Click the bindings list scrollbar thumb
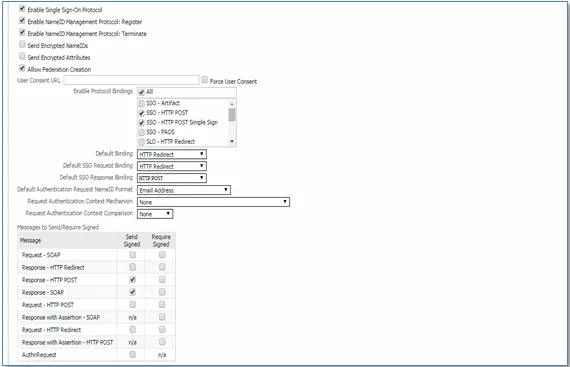Image resolution: width=570 pixels, height=367 pixels. click(232, 115)
